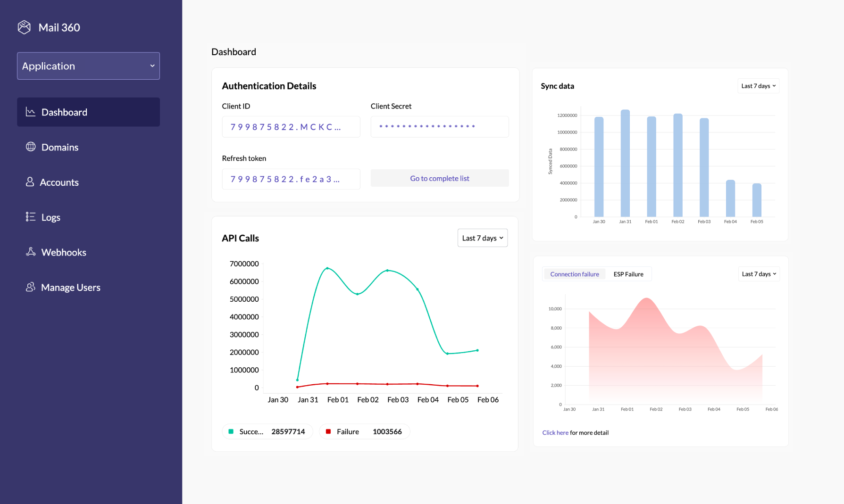
Task: Click the Webhooks icon in sidebar
Action: coord(30,252)
